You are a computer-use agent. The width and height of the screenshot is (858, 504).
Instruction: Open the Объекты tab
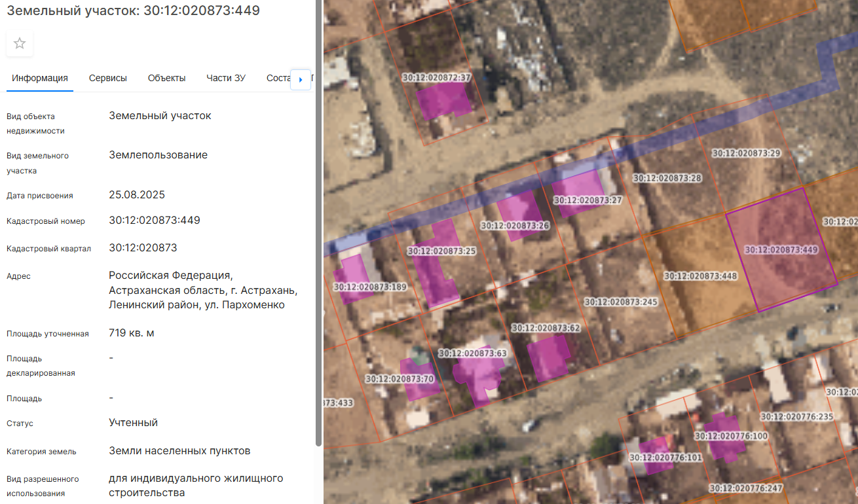[166, 78]
